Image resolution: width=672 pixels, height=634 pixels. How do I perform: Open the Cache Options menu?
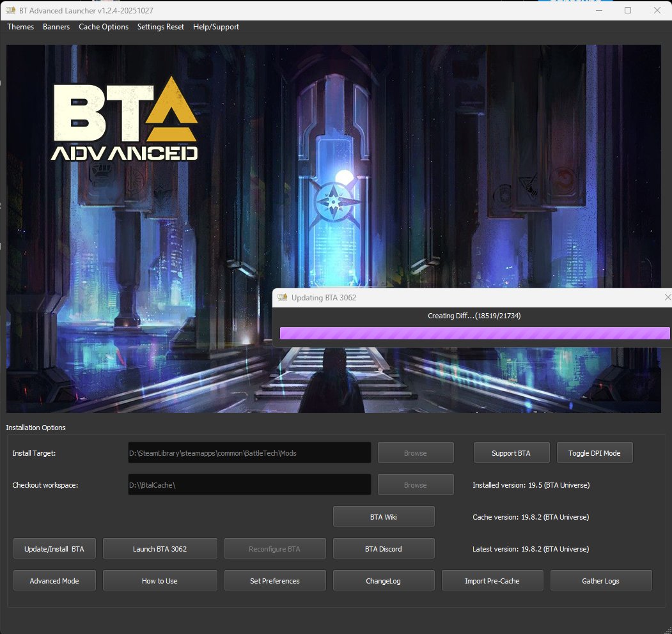[104, 27]
